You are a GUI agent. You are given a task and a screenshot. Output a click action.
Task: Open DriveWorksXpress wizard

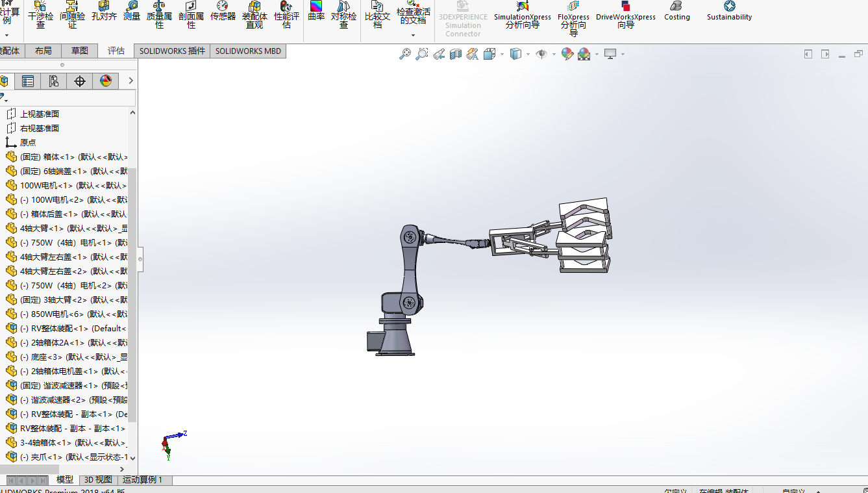(x=626, y=16)
